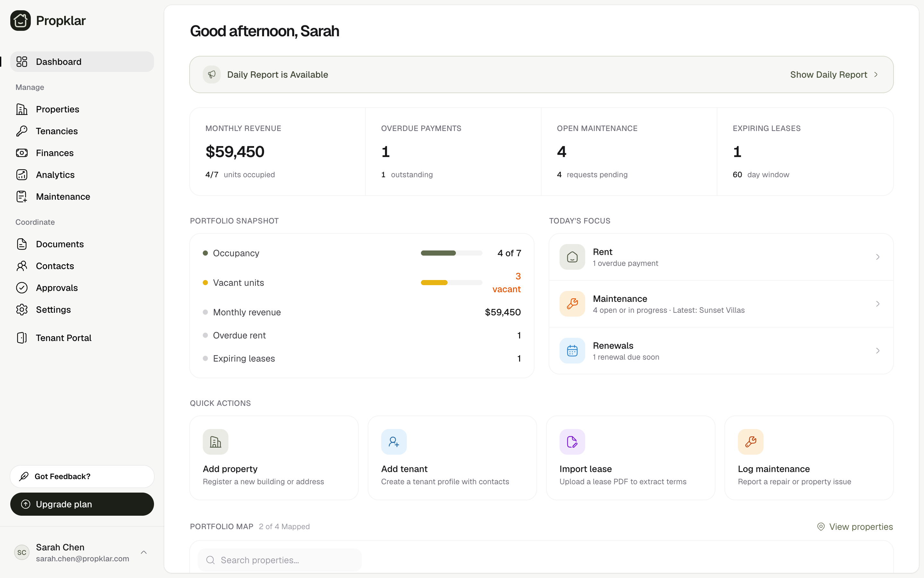The width and height of the screenshot is (924, 578).
Task: Click the Expiring Leases stat card
Action: pyautogui.click(x=805, y=151)
